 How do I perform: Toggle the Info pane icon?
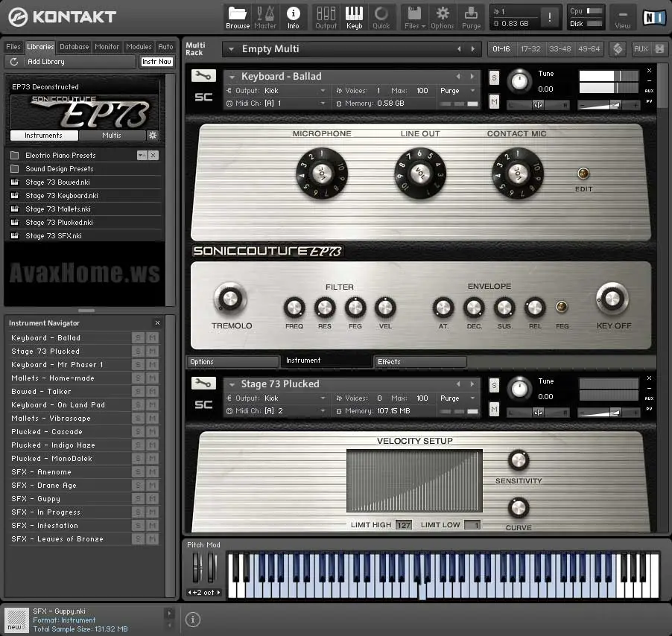click(293, 18)
